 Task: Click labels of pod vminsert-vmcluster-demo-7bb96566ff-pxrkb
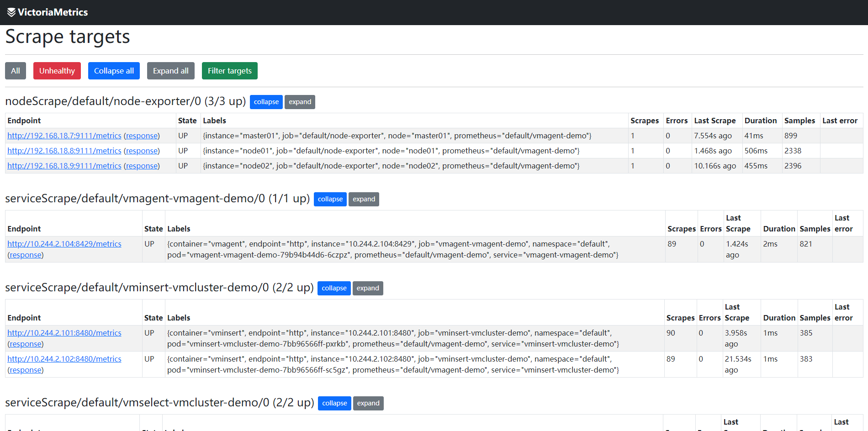pos(414,338)
